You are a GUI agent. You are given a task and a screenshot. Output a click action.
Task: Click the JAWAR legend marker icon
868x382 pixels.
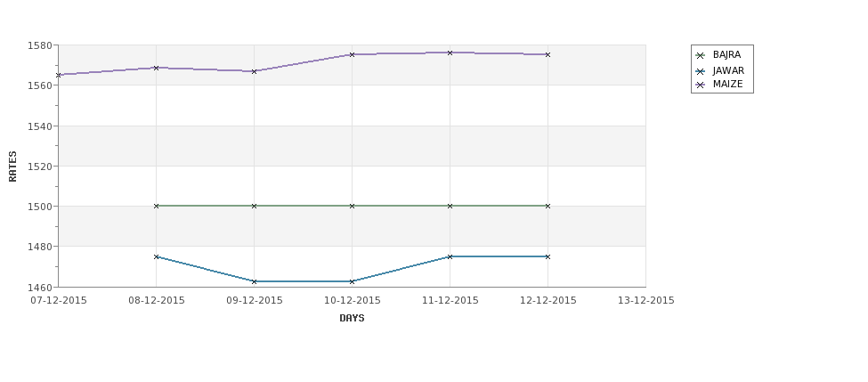click(701, 71)
